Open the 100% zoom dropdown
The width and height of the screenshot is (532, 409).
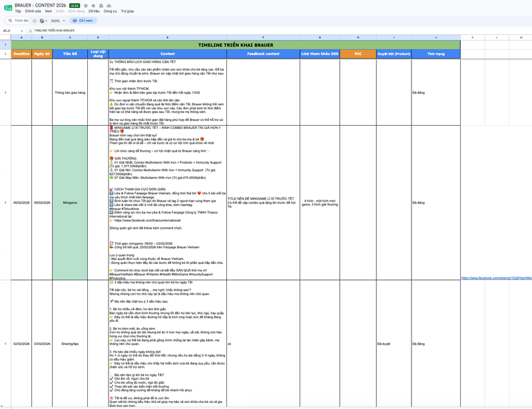[x=58, y=21]
